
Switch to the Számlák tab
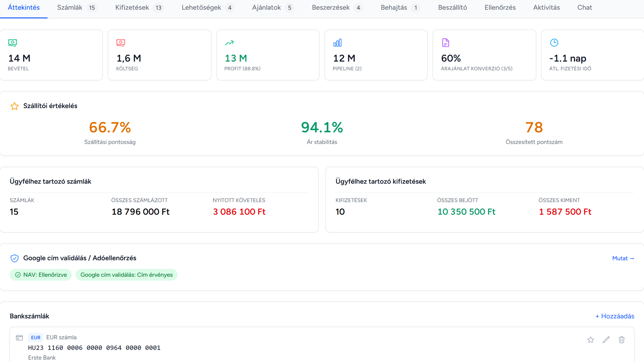(77, 8)
